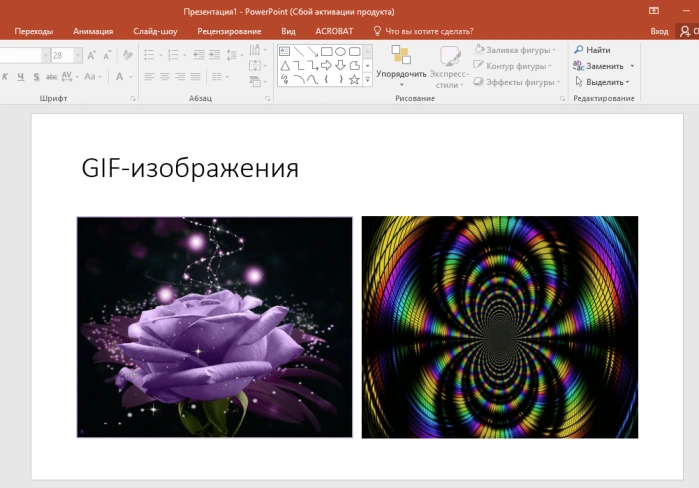The height and width of the screenshot is (488, 699).
Task: Select the text box shape in the gallery
Action: point(284,52)
